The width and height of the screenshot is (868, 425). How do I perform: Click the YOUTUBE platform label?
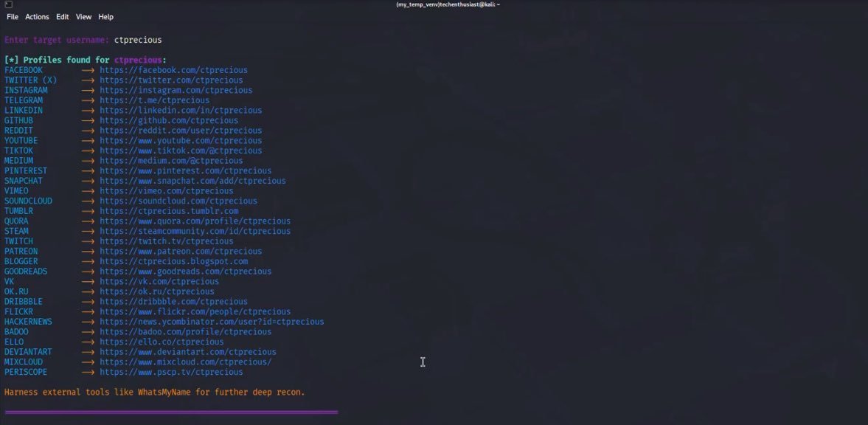point(21,141)
